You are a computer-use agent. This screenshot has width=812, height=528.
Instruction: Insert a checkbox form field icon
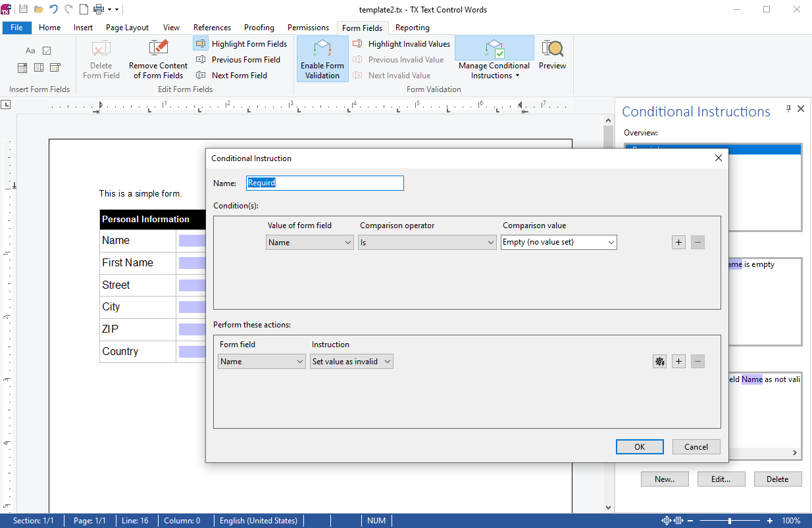(x=47, y=51)
